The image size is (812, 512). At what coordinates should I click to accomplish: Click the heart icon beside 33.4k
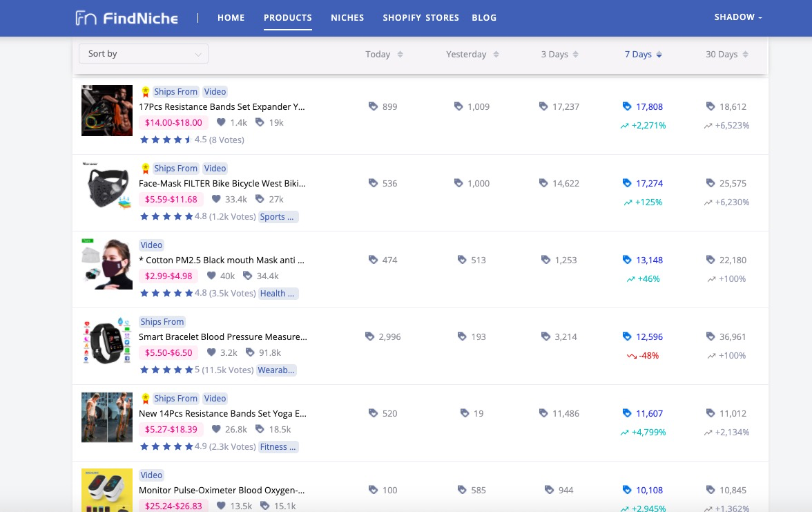(x=217, y=199)
